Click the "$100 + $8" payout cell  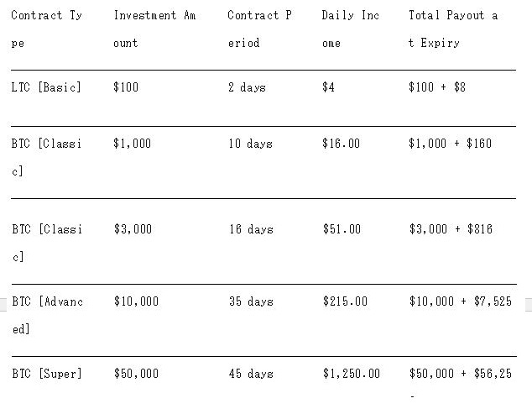coord(436,87)
